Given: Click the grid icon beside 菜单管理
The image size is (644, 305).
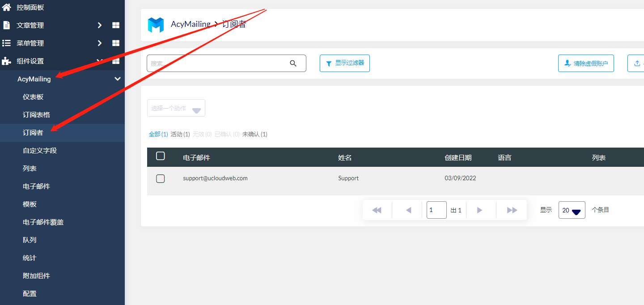Looking at the screenshot, I should point(116,43).
